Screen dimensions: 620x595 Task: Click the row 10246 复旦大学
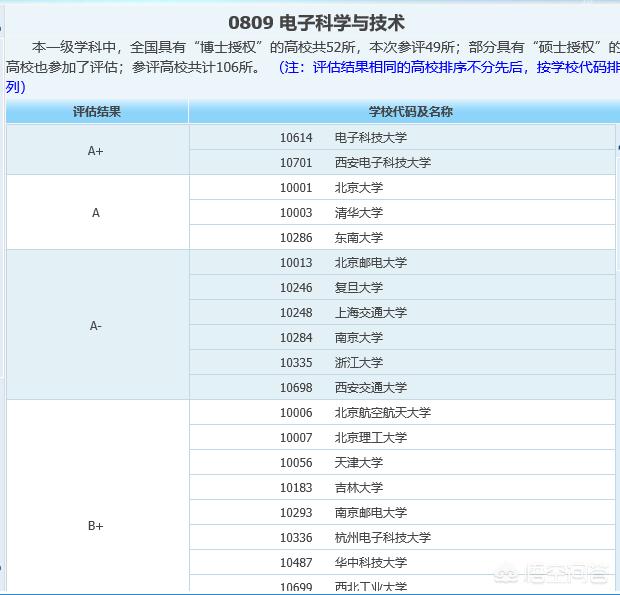(x=402, y=287)
